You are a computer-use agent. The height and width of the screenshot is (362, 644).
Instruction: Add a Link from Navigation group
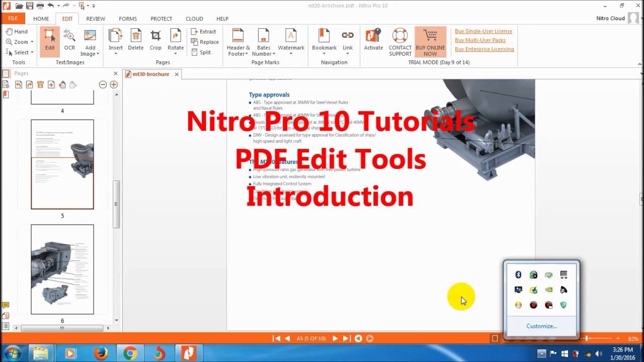tap(348, 41)
